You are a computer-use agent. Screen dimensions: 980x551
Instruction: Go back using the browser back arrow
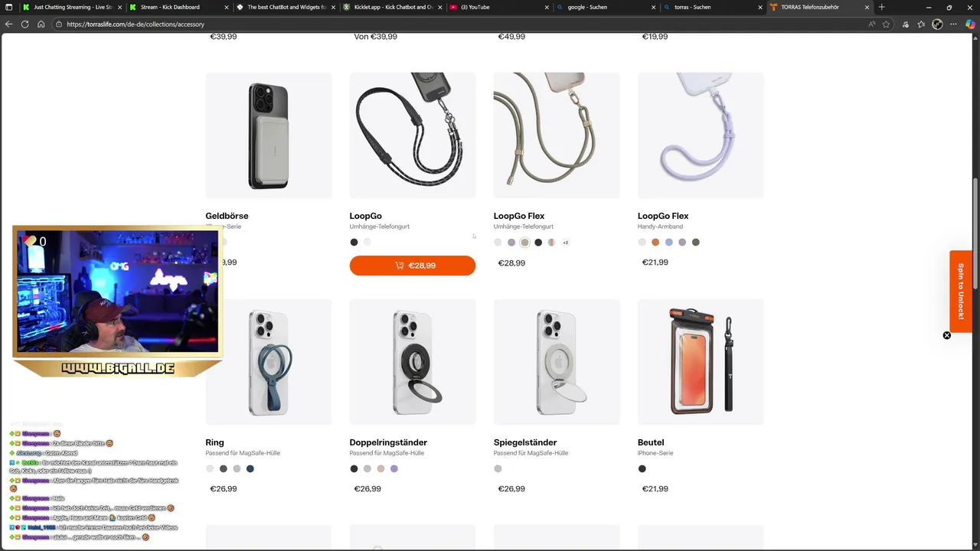pos(9,24)
